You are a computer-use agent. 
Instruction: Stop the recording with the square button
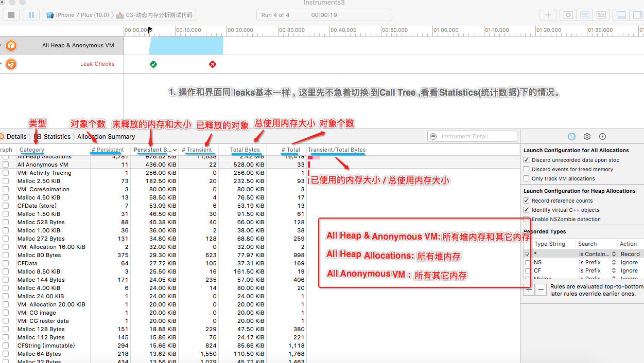tap(12, 15)
